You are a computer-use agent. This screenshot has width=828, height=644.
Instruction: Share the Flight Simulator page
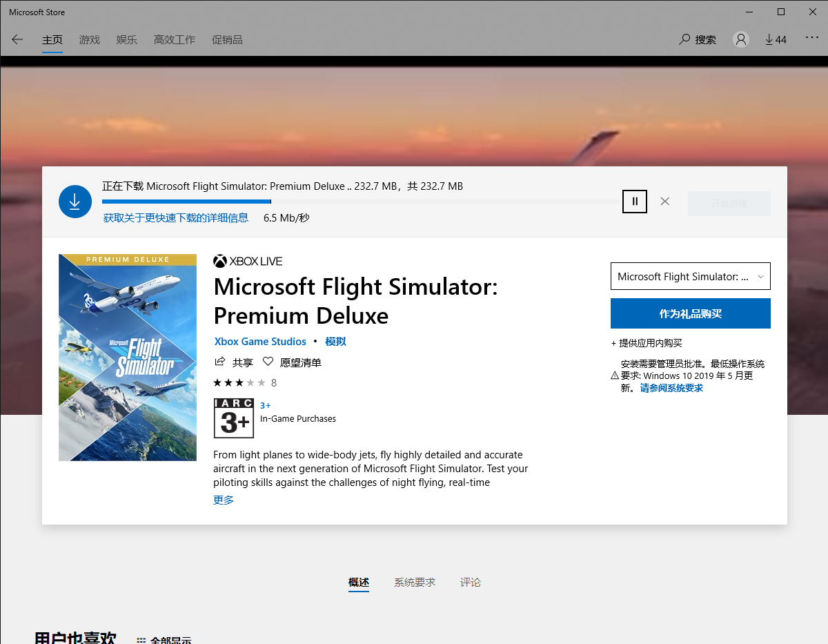click(x=234, y=362)
